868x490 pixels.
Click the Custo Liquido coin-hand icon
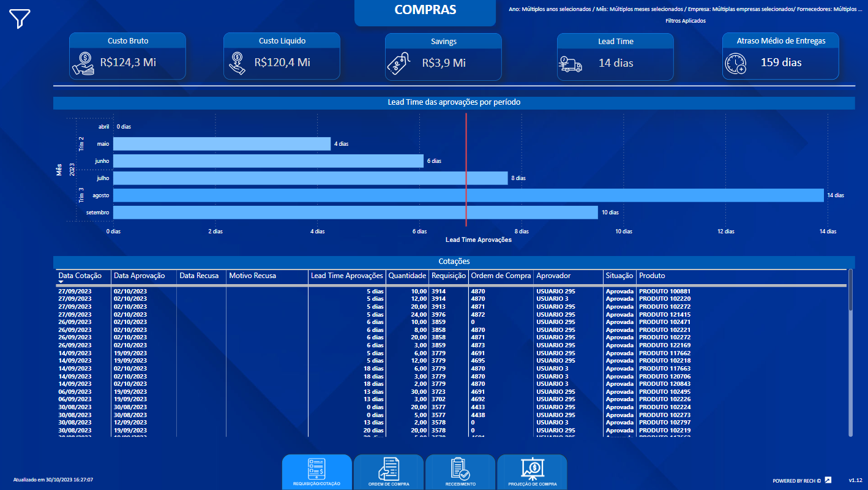tap(238, 63)
